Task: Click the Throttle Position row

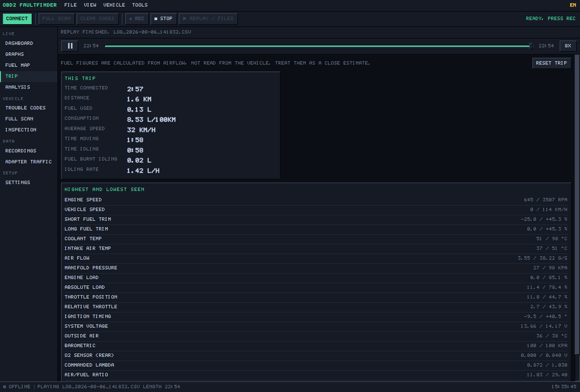Action: [x=316, y=297]
